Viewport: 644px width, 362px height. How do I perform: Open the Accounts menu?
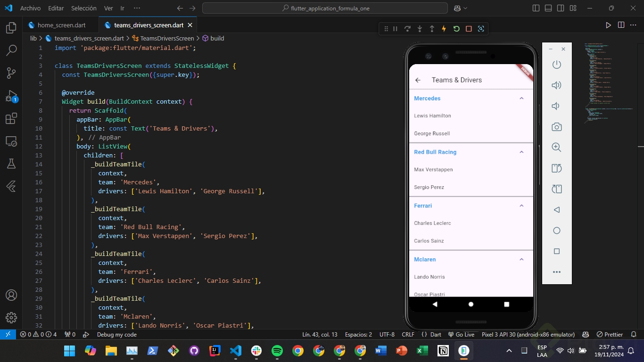point(11,295)
